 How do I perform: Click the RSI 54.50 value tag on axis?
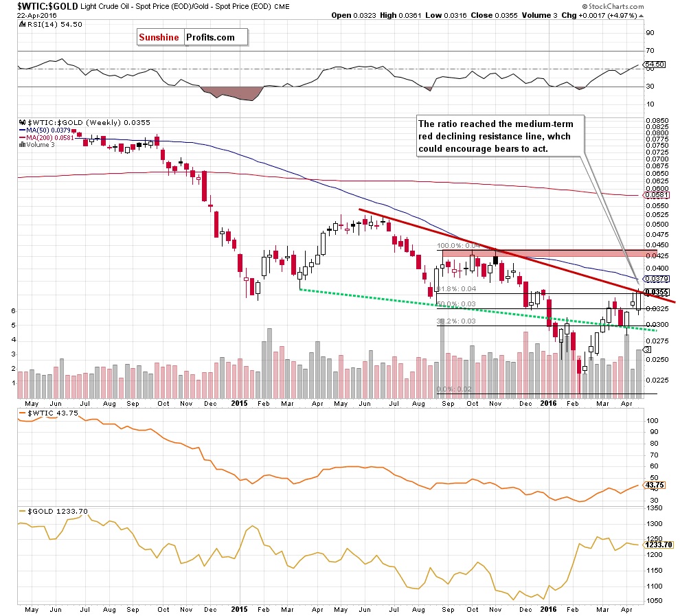654,64
